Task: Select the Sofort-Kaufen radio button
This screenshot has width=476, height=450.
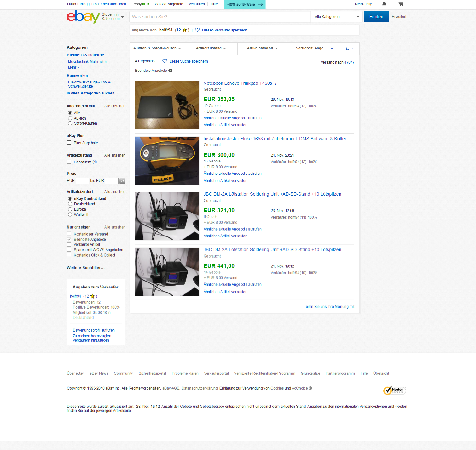Action: (x=70, y=123)
